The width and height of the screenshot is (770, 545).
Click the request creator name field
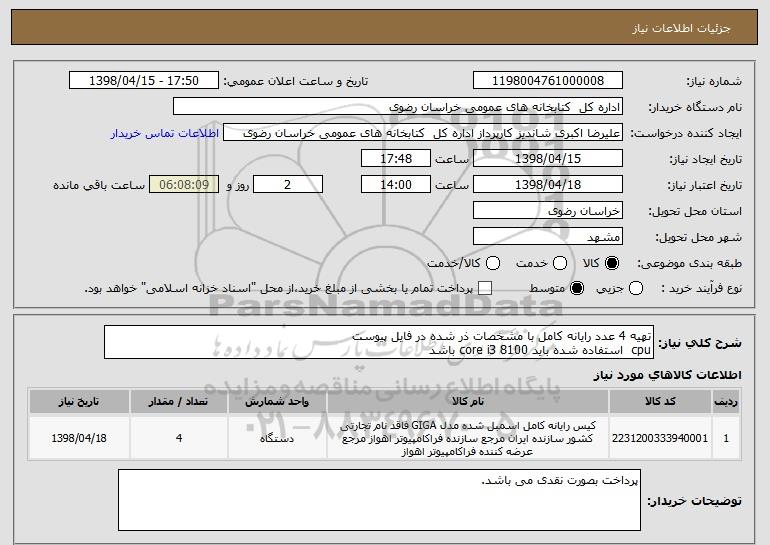(x=423, y=133)
